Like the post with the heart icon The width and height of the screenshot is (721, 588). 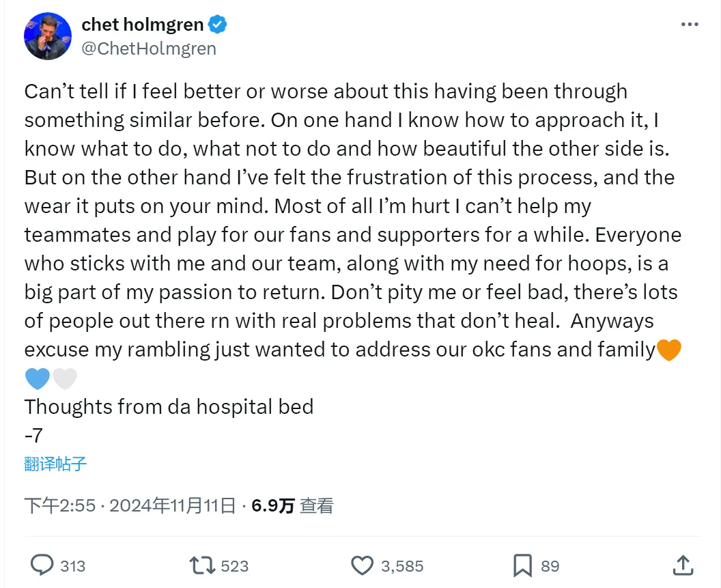pos(361,565)
